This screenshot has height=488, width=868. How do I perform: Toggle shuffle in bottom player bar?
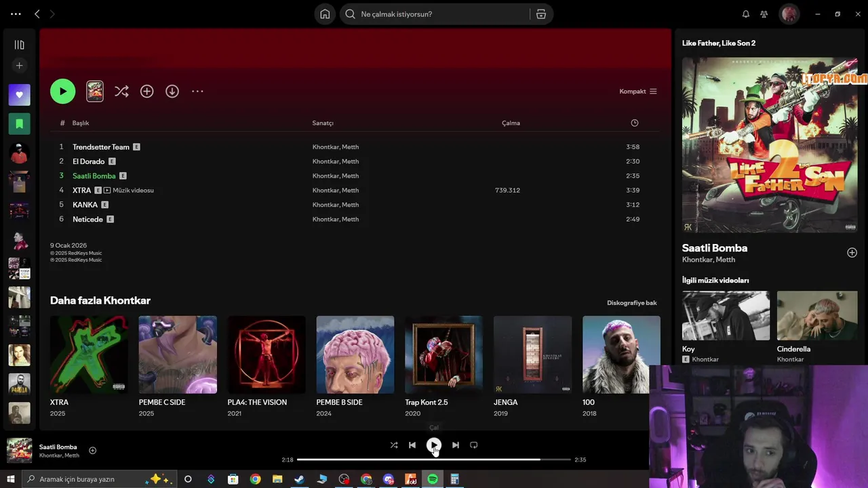tap(394, 445)
